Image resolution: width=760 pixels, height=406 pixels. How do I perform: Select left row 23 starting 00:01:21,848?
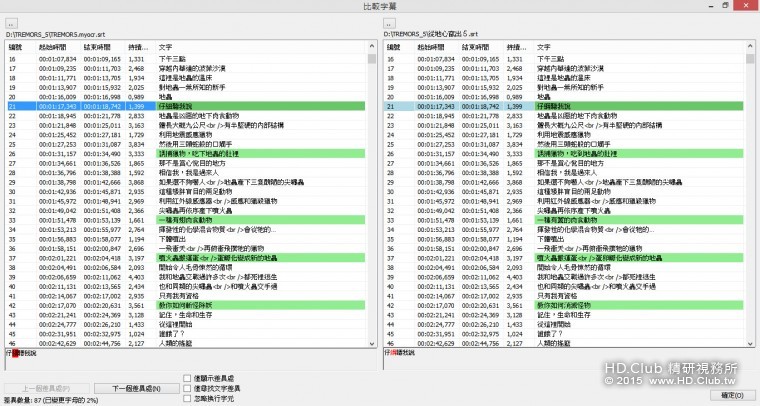pos(186,125)
